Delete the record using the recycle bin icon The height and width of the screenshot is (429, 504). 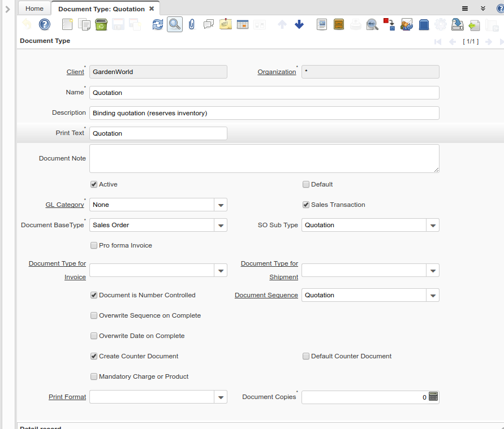coord(100,24)
